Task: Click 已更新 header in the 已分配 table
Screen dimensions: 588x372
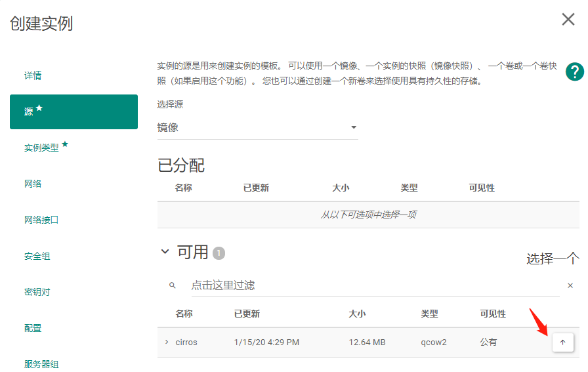Action: pyautogui.click(x=256, y=188)
